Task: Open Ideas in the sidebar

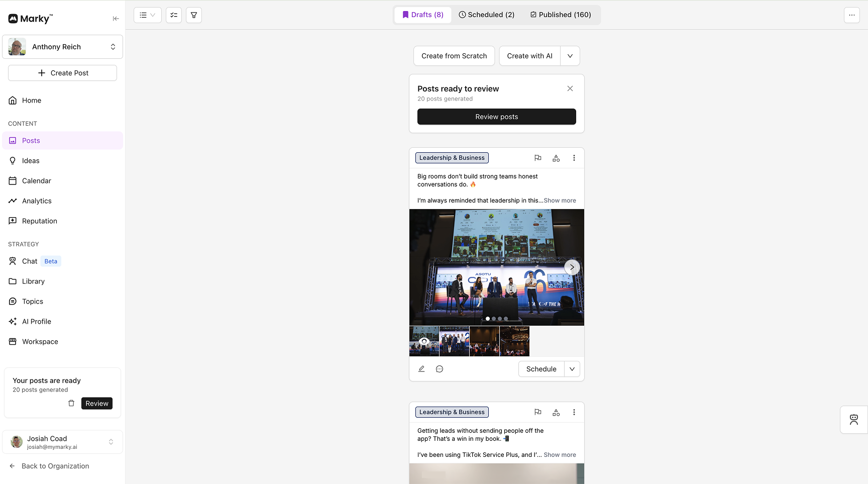Action: point(62,161)
